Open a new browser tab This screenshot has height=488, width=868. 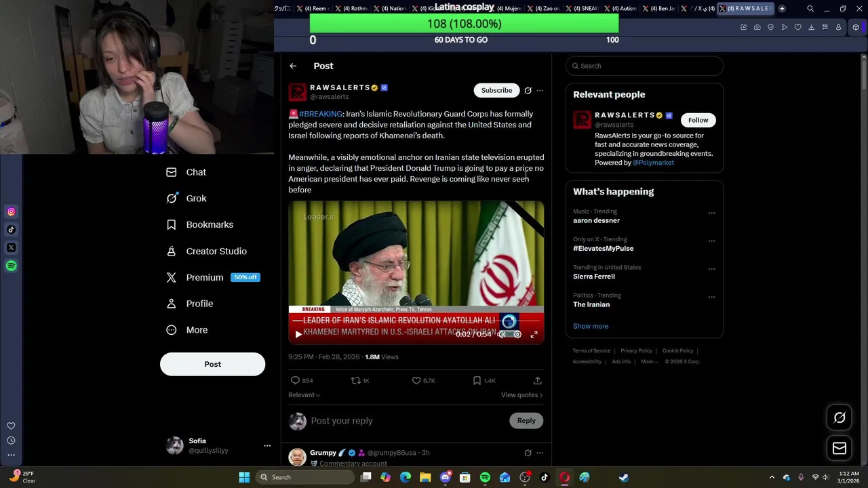(x=782, y=8)
